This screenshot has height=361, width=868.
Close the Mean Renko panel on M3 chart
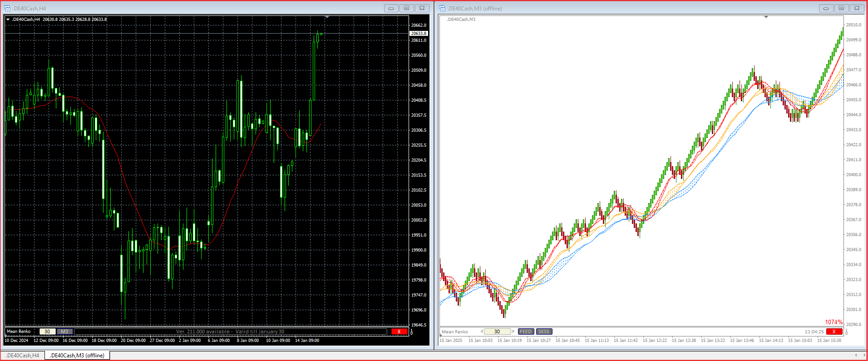point(833,331)
